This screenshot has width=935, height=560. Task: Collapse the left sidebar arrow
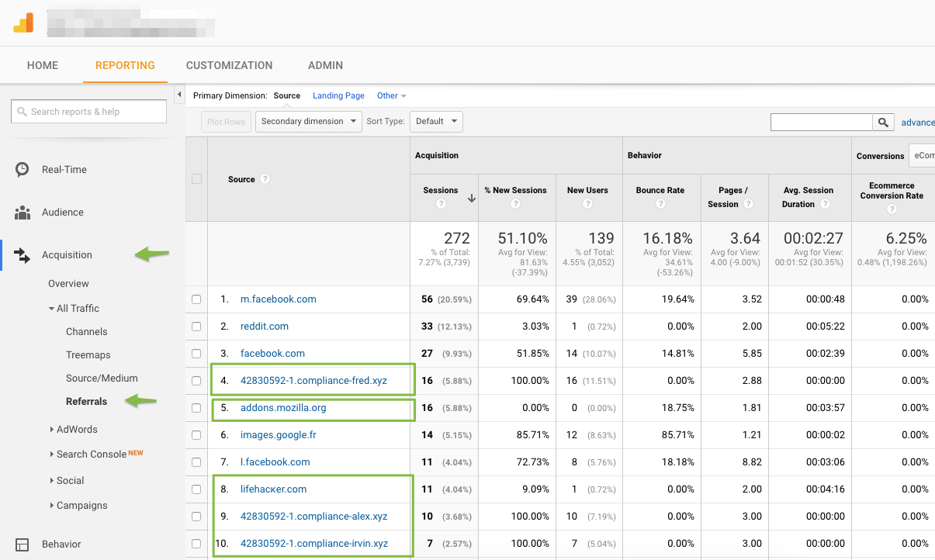click(x=179, y=95)
